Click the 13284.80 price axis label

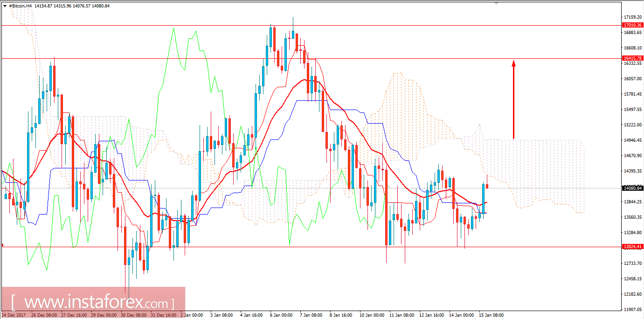pyautogui.click(x=634, y=233)
